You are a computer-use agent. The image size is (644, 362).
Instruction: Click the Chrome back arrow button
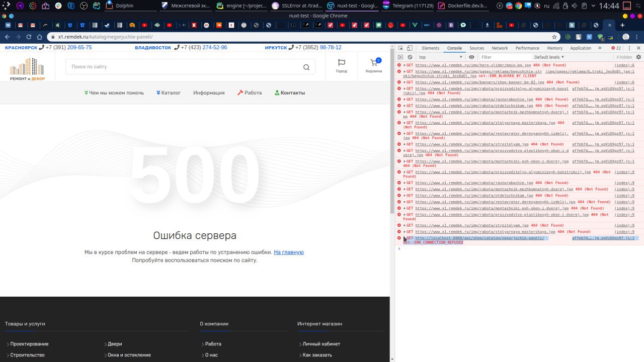click(7, 37)
